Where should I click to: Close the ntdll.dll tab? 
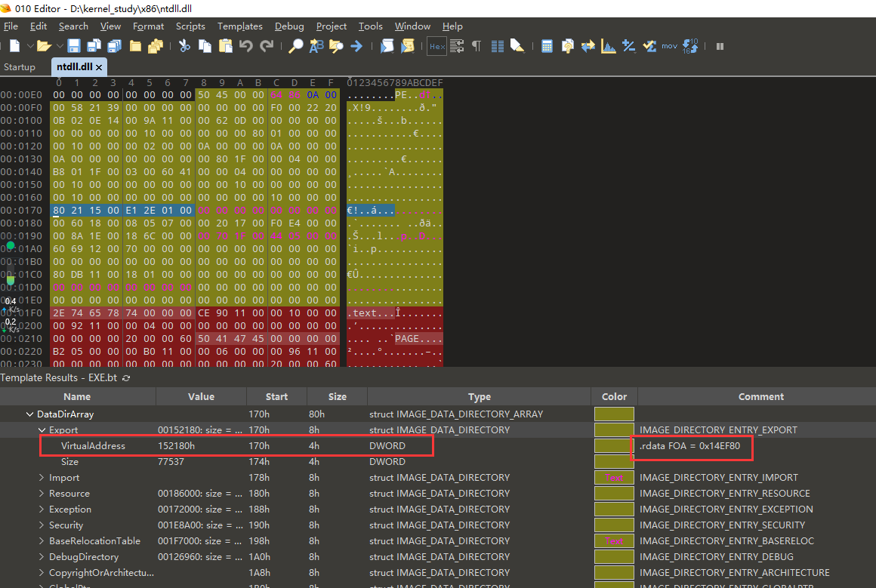(99, 68)
